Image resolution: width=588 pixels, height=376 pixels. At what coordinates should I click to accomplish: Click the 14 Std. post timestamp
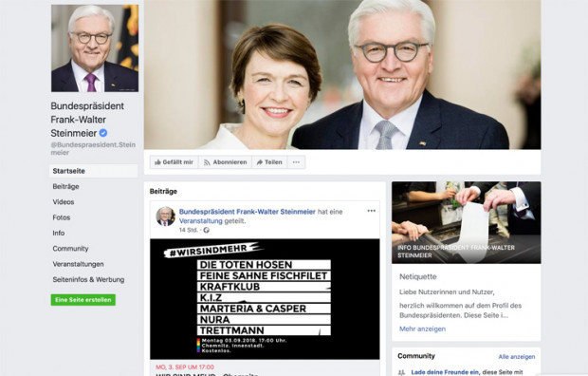[188, 230]
